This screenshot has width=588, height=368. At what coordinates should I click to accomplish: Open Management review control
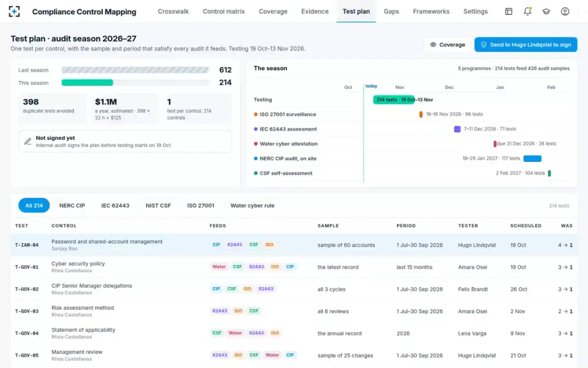coord(77,352)
